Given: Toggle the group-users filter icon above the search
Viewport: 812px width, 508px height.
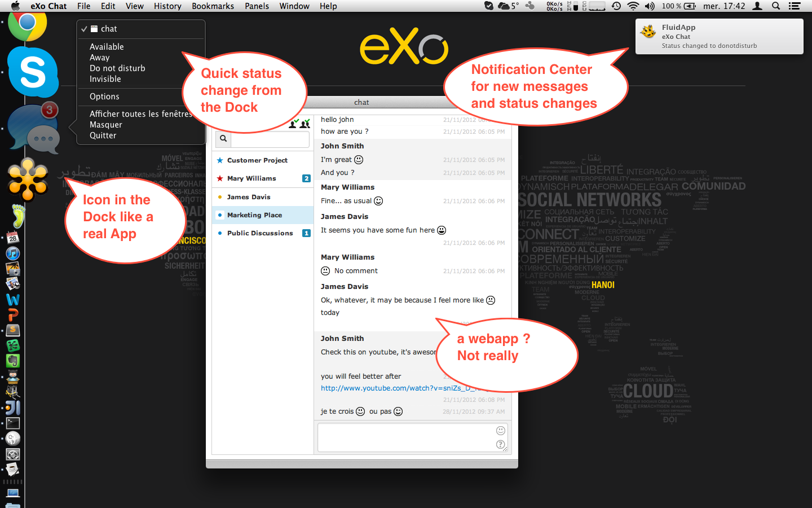Looking at the screenshot, I should (305, 123).
